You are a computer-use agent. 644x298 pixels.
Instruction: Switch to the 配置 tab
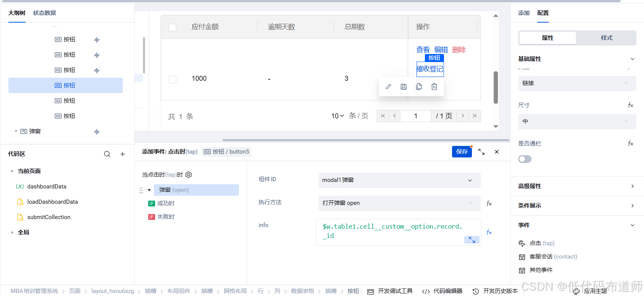(x=543, y=13)
